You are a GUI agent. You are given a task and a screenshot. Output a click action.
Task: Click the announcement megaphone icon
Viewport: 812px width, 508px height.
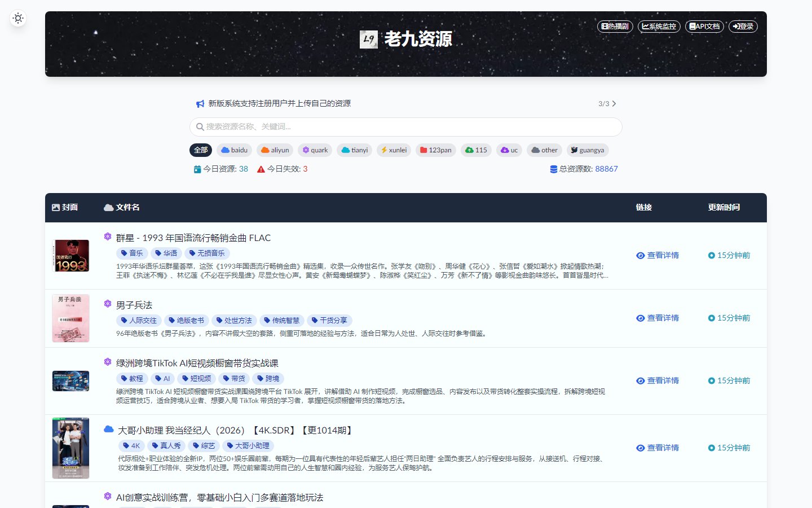pyautogui.click(x=200, y=104)
